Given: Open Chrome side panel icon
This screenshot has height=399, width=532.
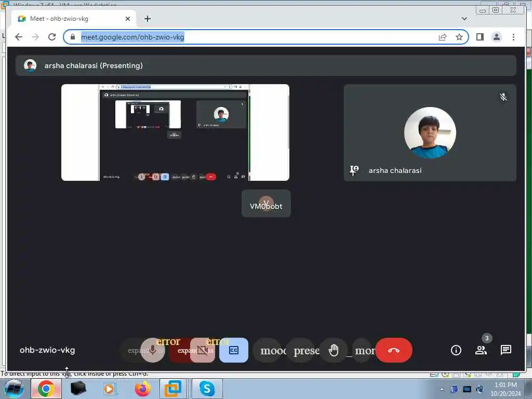Looking at the screenshot, I should [x=480, y=37].
